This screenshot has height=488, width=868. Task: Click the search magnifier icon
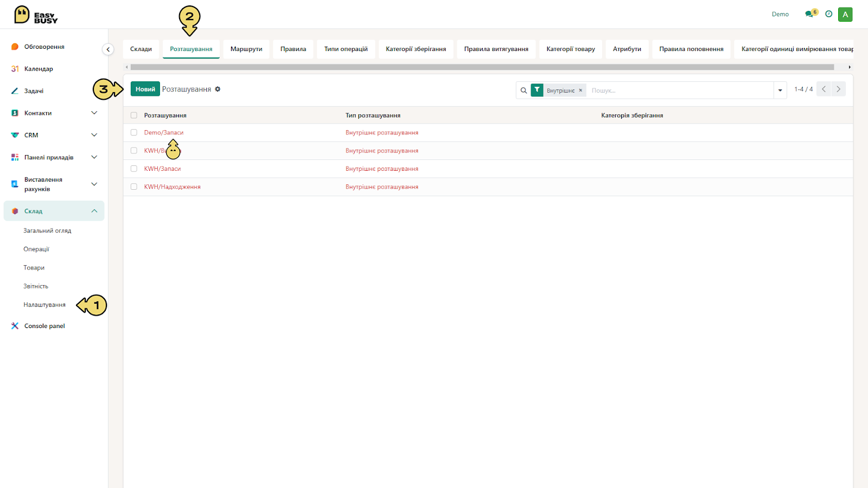point(524,91)
